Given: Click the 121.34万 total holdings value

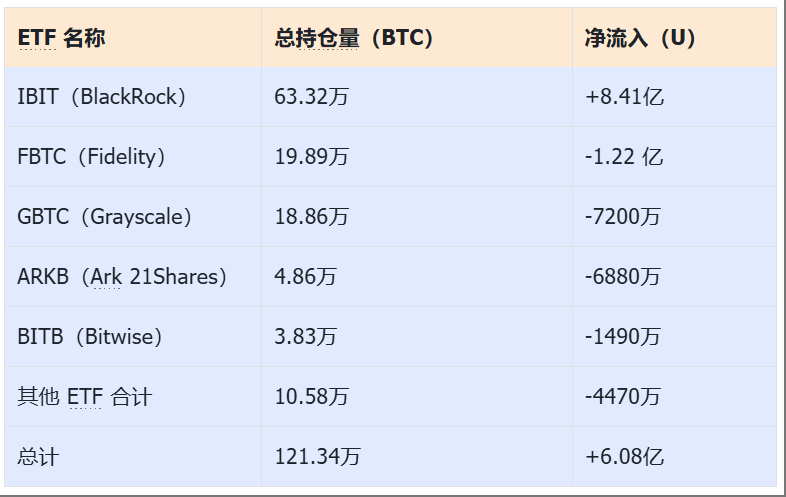Looking at the screenshot, I should coord(317,457).
